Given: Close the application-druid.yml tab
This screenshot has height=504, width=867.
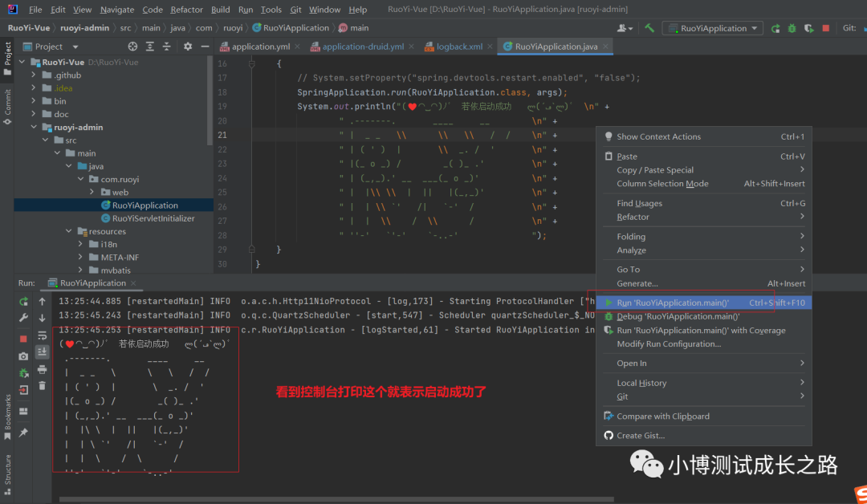Looking at the screenshot, I should pos(411,47).
